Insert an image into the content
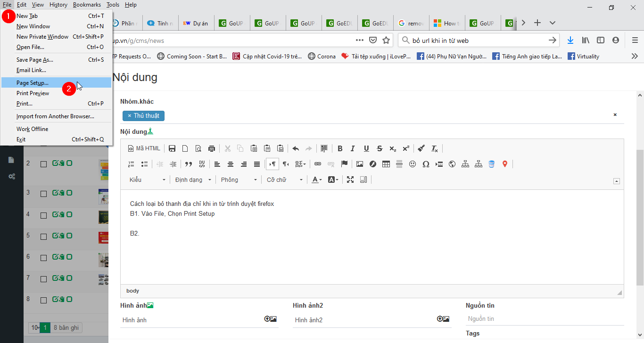Viewport: 644px width, 343px height. 360,164
